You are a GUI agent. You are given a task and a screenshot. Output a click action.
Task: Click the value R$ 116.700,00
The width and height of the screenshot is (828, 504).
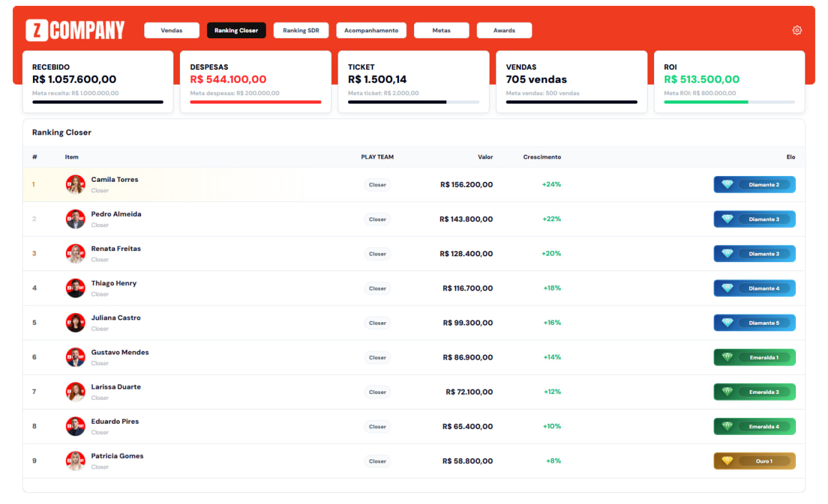coord(468,288)
